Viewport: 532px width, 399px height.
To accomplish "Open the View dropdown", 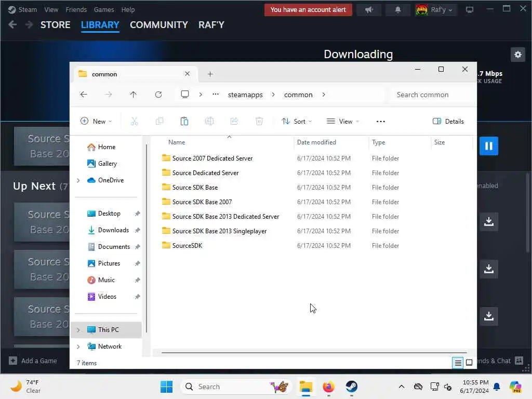I will (x=343, y=121).
